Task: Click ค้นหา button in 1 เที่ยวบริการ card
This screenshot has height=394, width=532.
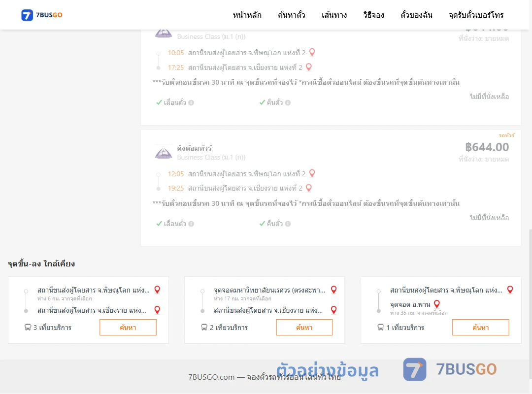Action: [x=481, y=327]
